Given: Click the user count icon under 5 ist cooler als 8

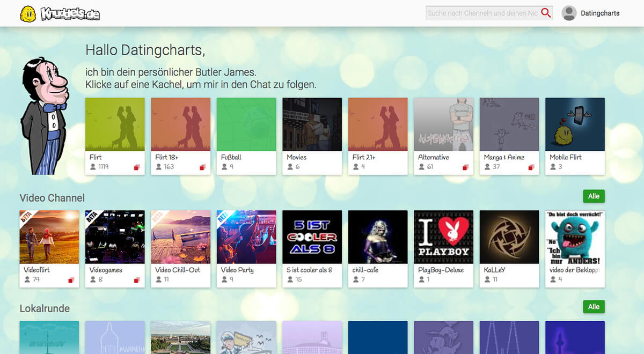Looking at the screenshot, I should 290,279.
